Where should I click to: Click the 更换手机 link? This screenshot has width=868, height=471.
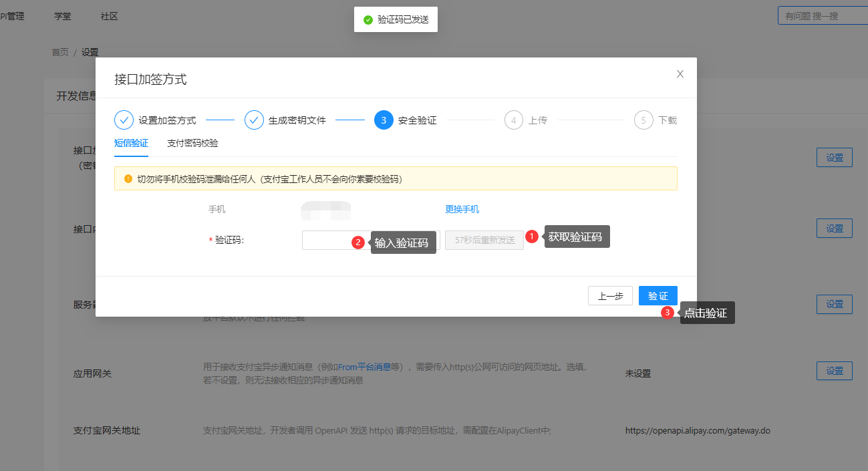click(x=462, y=209)
